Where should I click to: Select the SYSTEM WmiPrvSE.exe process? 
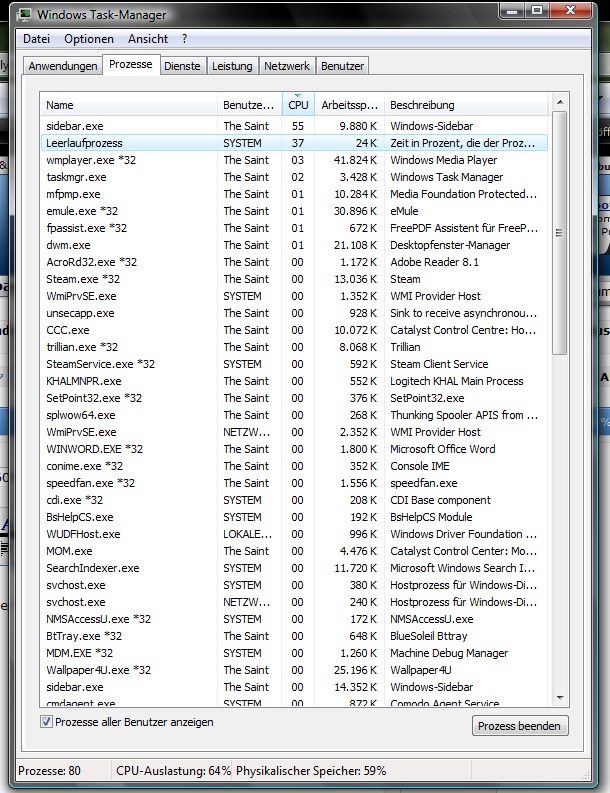[x=294, y=296]
